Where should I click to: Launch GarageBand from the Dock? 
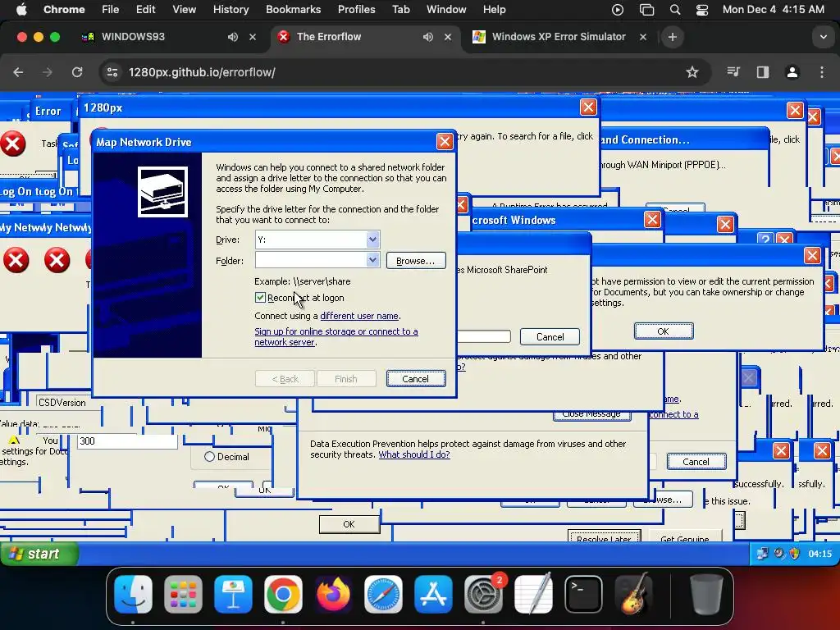[x=633, y=594]
